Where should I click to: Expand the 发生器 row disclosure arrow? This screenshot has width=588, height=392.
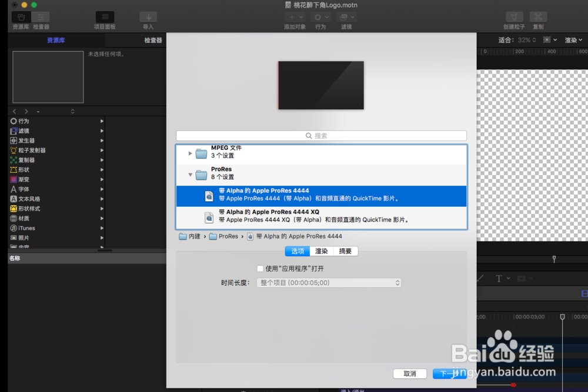[x=102, y=140]
